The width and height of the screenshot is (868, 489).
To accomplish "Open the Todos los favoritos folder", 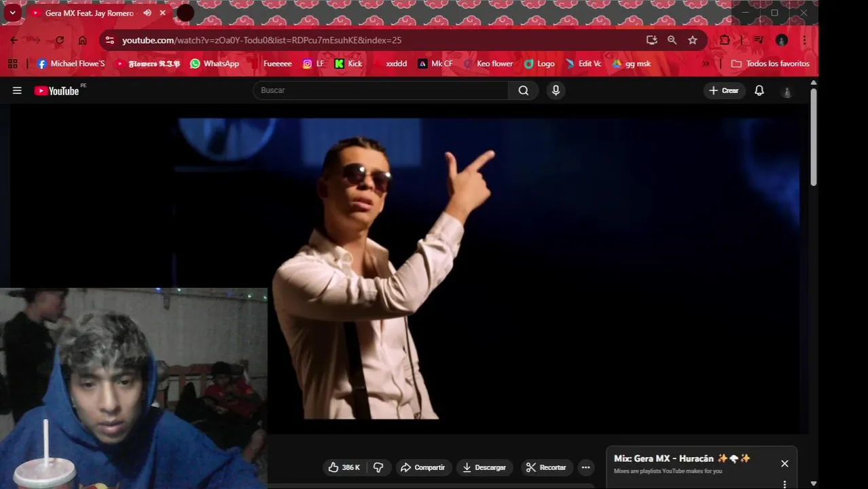I will (770, 63).
